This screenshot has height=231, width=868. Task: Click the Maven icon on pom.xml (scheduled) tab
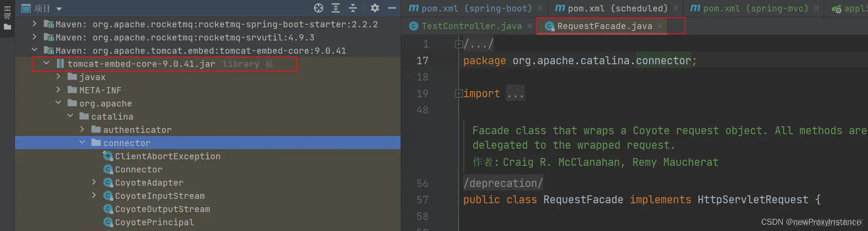tap(560, 8)
